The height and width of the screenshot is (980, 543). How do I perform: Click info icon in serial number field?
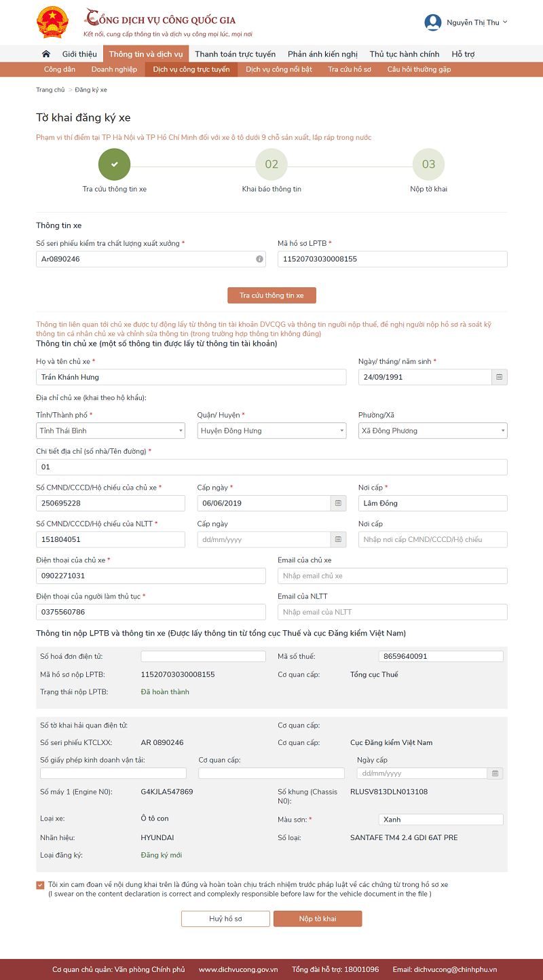click(259, 259)
